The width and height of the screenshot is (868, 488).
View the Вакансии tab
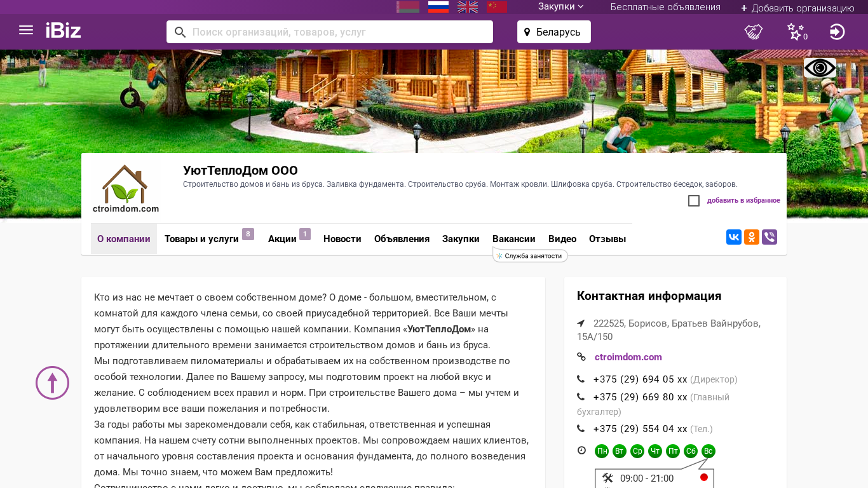click(x=514, y=239)
